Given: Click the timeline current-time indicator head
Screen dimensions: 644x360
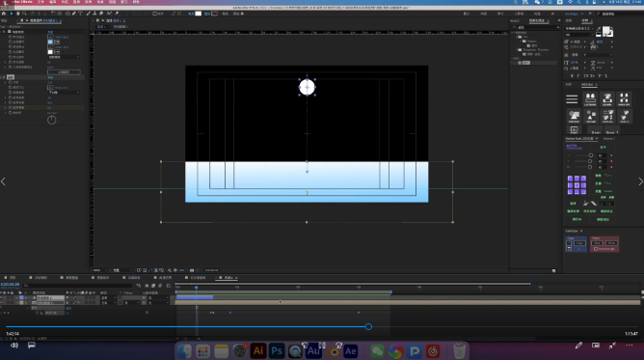Looking at the screenshot, I should point(197,288).
